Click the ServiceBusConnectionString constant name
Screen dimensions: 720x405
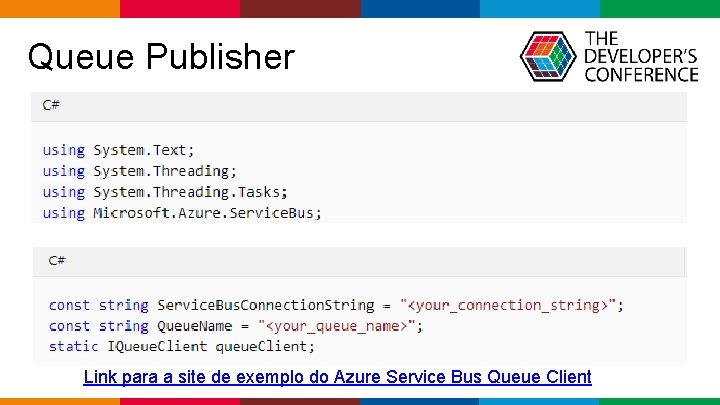266,305
